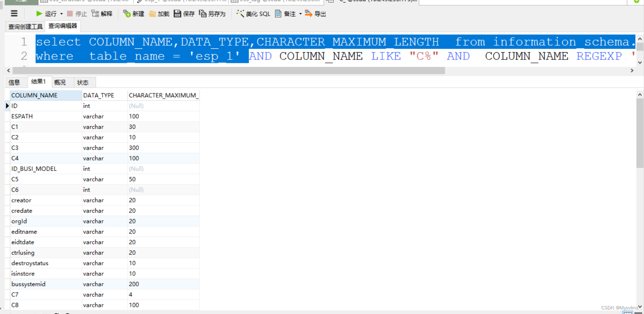The image size is (644, 314).
Task: Select the C6 cell
Action: [x=45, y=190]
